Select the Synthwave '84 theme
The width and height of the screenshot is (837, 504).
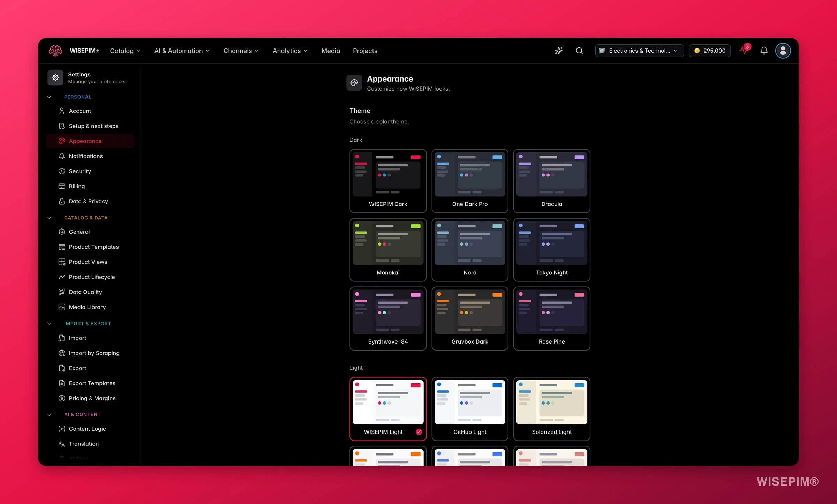388,318
